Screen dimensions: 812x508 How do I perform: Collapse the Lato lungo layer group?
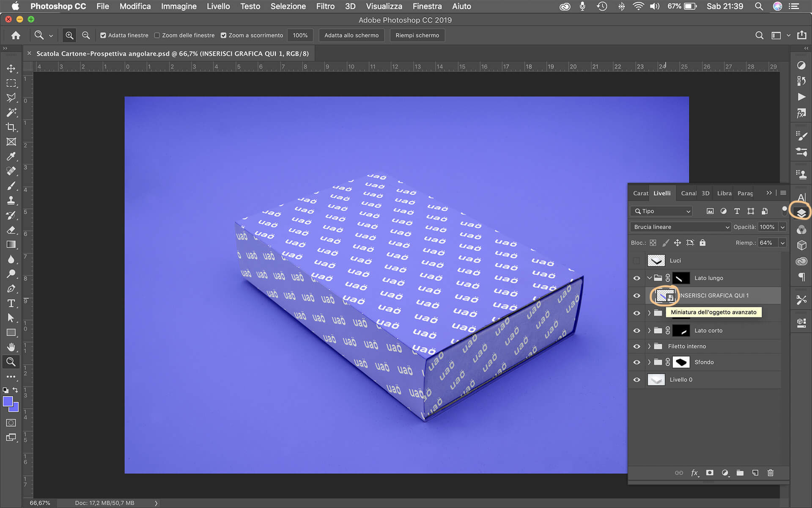coord(649,278)
